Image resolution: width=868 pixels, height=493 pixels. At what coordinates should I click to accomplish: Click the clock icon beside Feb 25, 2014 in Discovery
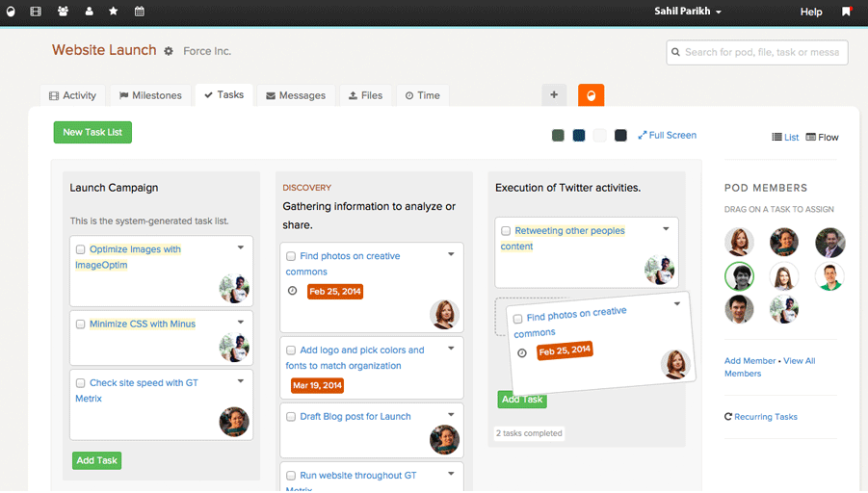292,291
